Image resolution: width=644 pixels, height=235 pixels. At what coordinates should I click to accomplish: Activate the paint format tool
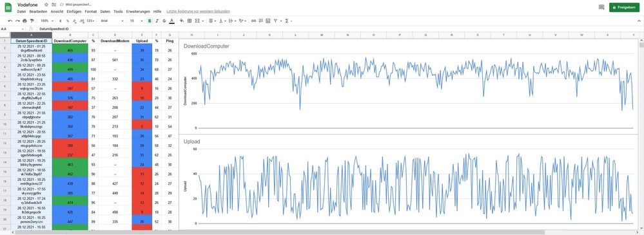coord(32,21)
